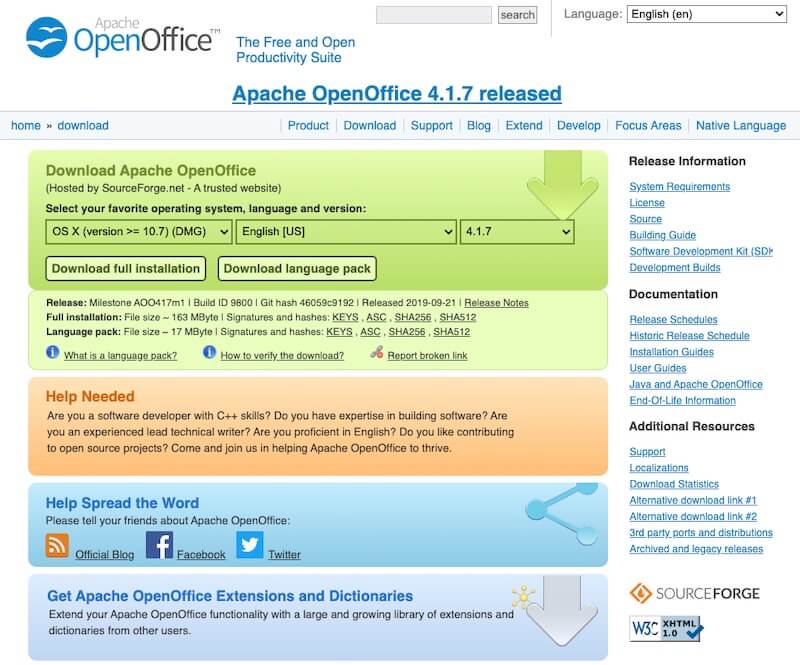
Task: Click the broken link icon next to Report broken link
Action: click(x=377, y=352)
